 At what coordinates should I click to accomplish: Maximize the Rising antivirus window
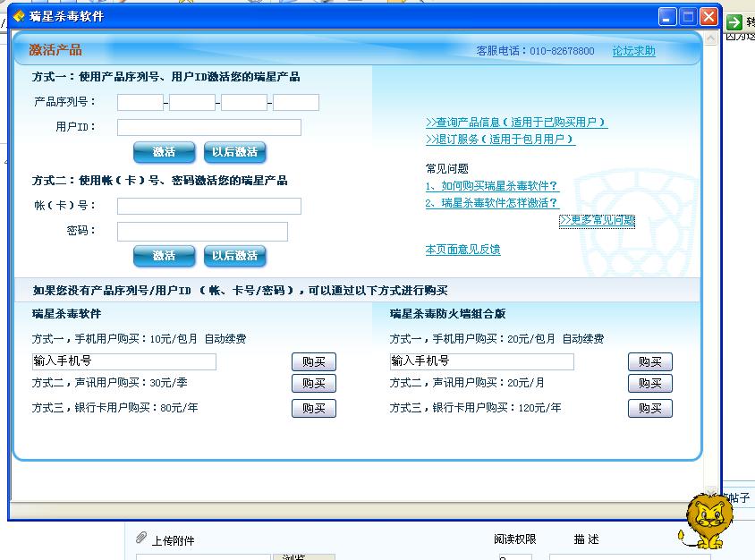pos(688,17)
